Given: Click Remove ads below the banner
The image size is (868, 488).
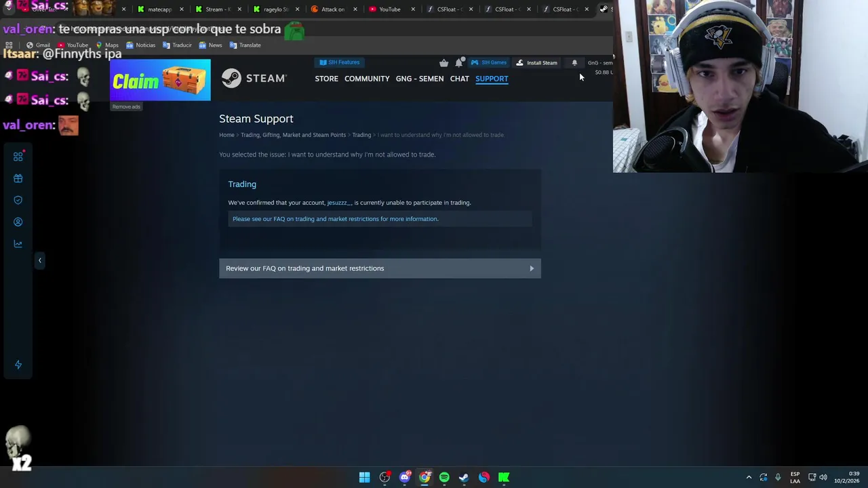Looking at the screenshot, I should pyautogui.click(x=126, y=106).
